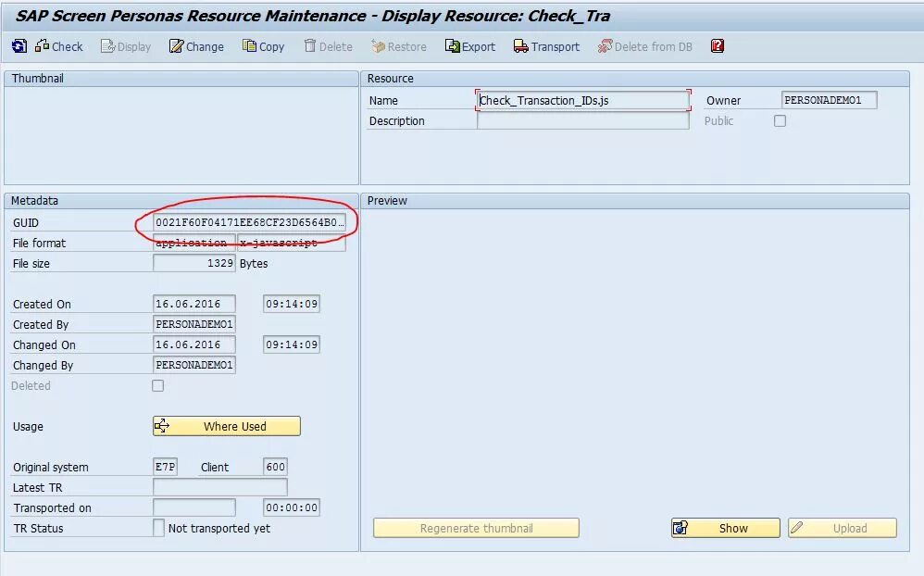
Task: Click the Changed By field
Action: [x=194, y=365]
